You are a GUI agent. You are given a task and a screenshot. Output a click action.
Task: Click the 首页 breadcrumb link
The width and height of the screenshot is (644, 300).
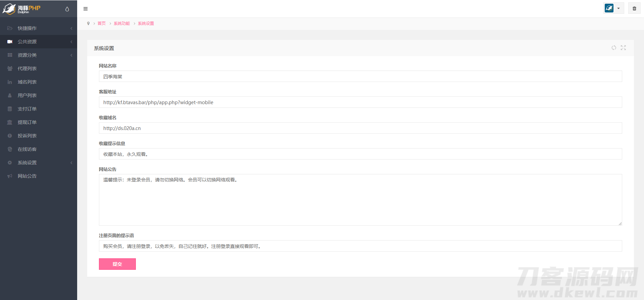pyautogui.click(x=102, y=24)
